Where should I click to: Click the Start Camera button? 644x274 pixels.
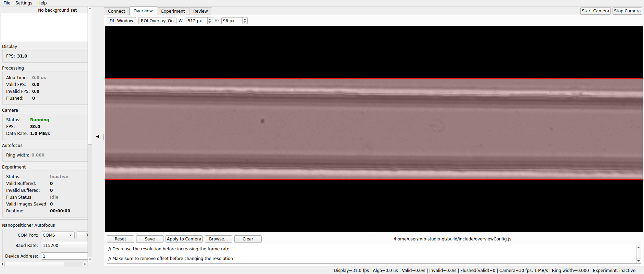[595, 11]
